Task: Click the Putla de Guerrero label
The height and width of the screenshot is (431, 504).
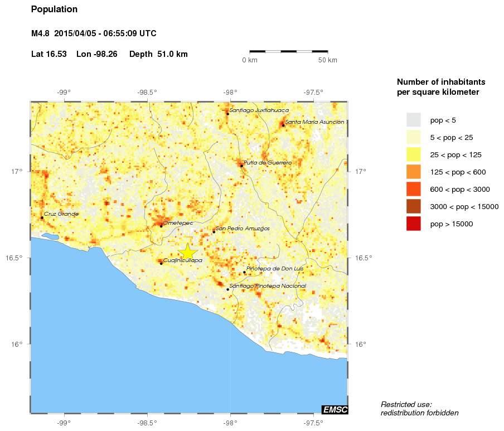Action: (x=268, y=163)
